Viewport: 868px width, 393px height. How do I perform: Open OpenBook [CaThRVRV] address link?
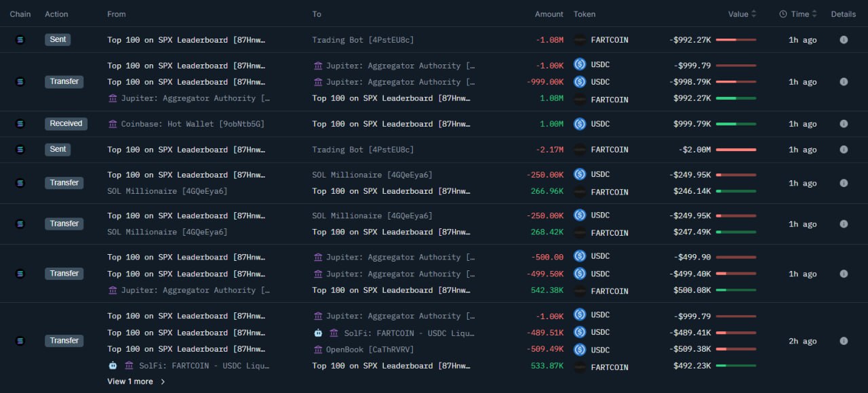(x=370, y=350)
